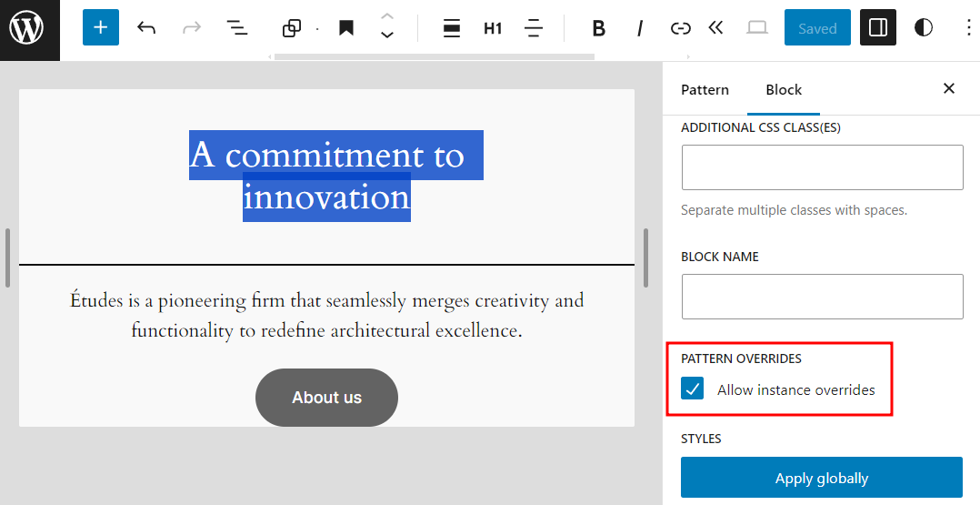Switch to the Pattern tab

[705, 89]
